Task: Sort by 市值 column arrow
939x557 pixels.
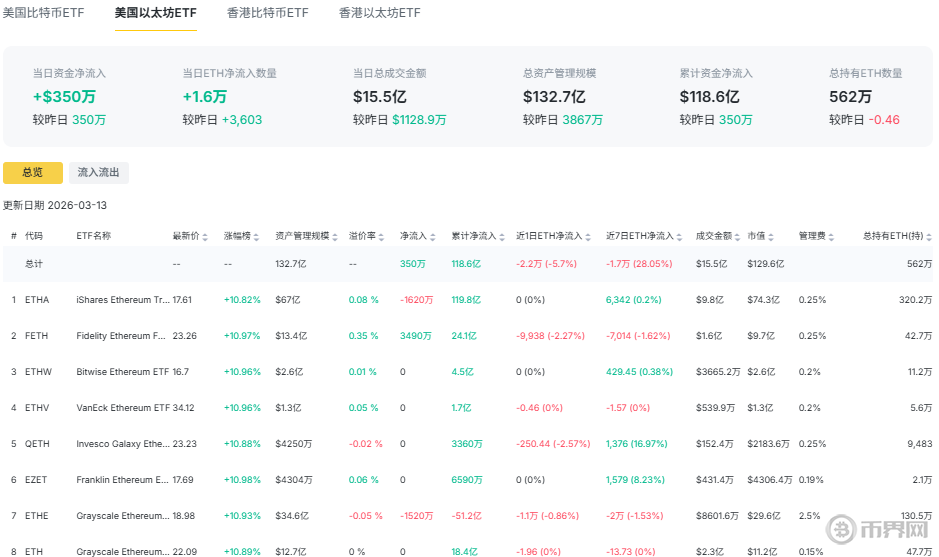Action: (771, 237)
